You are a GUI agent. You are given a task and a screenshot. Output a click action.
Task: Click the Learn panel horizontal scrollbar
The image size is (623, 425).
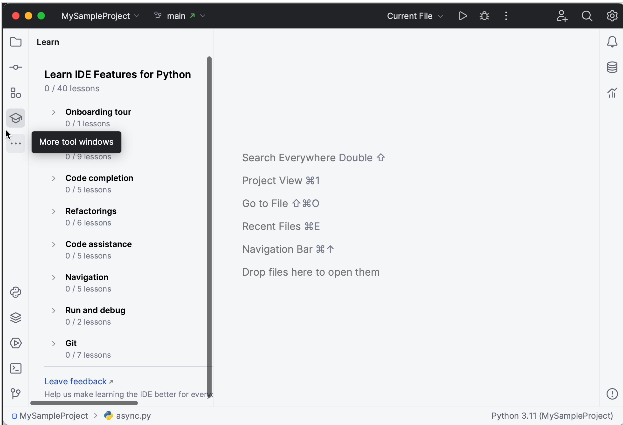84,403
